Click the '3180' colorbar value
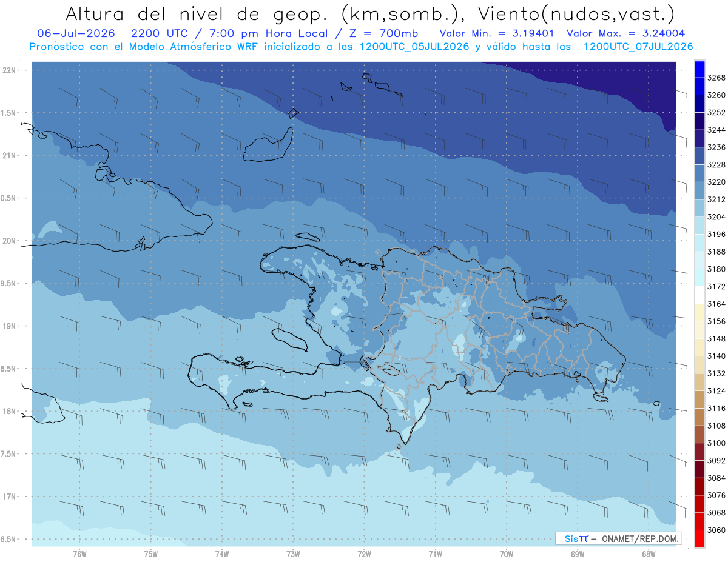Viewport: 728px width, 562px height. (x=716, y=269)
